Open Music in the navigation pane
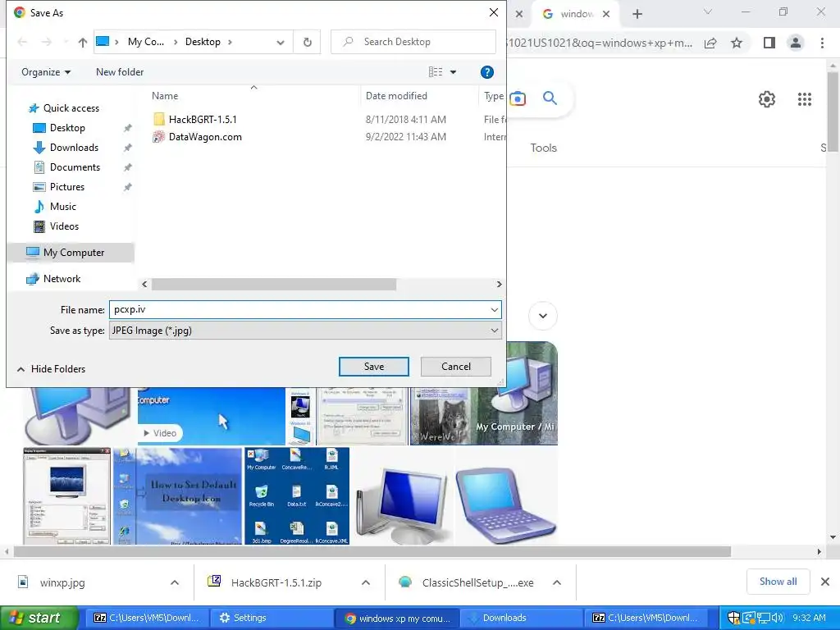The width and height of the screenshot is (840, 630). tap(62, 207)
